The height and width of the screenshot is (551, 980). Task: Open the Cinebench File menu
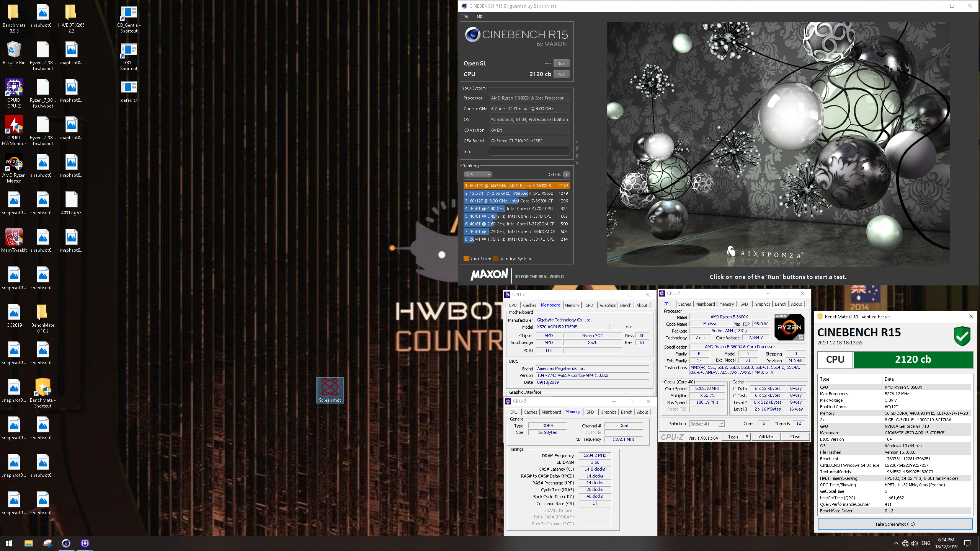tap(465, 16)
